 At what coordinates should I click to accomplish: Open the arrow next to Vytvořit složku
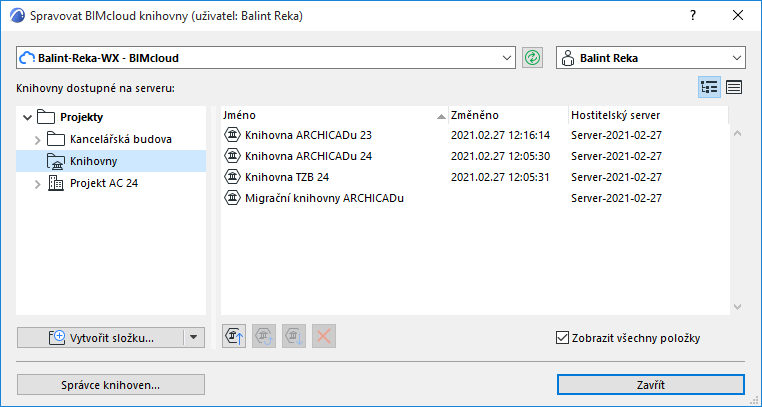pos(193,337)
